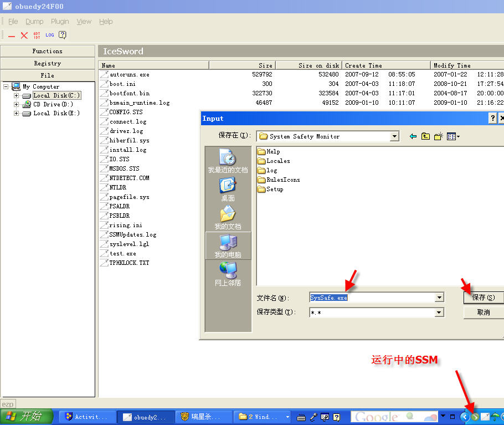
Task: Go back using the dialog's back arrow
Action: click(x=413, y=136)
